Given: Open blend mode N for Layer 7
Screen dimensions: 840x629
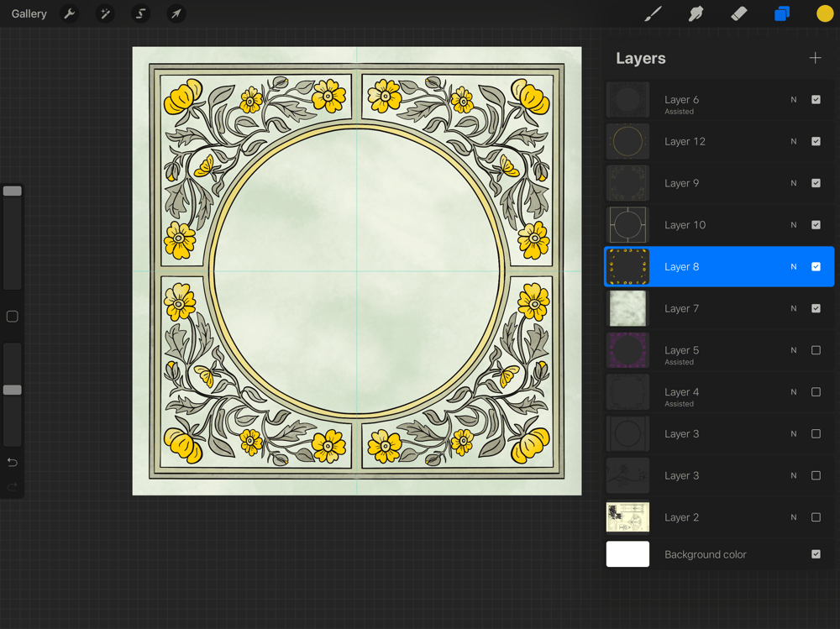Looking at the screenshot, I should coord(794,308).
